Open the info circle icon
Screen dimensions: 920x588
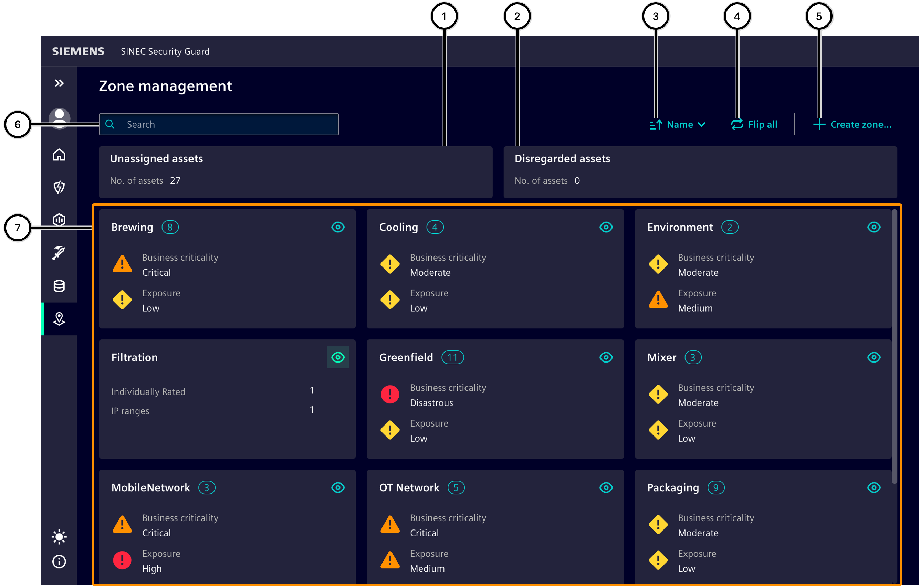[x=59, y=561]
